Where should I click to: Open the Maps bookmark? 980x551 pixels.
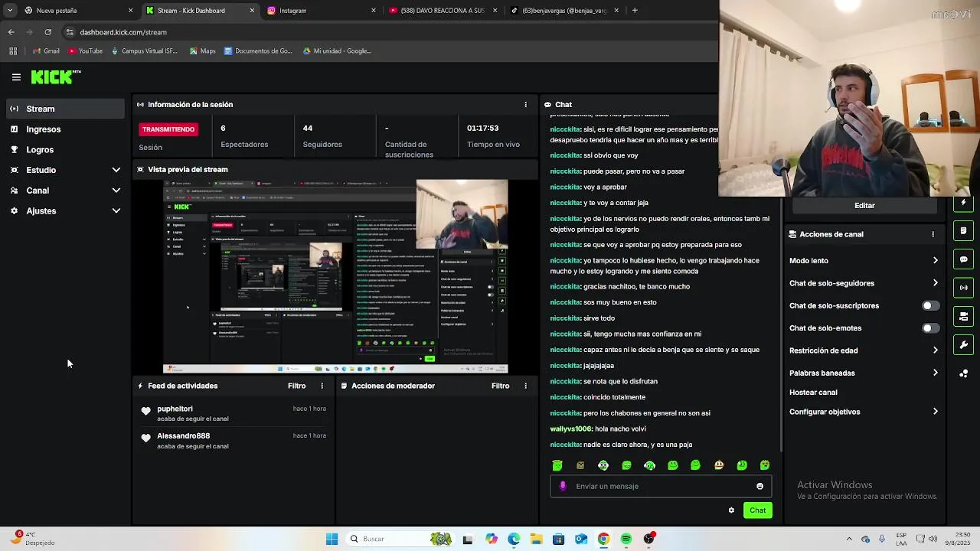click(201, 51)
